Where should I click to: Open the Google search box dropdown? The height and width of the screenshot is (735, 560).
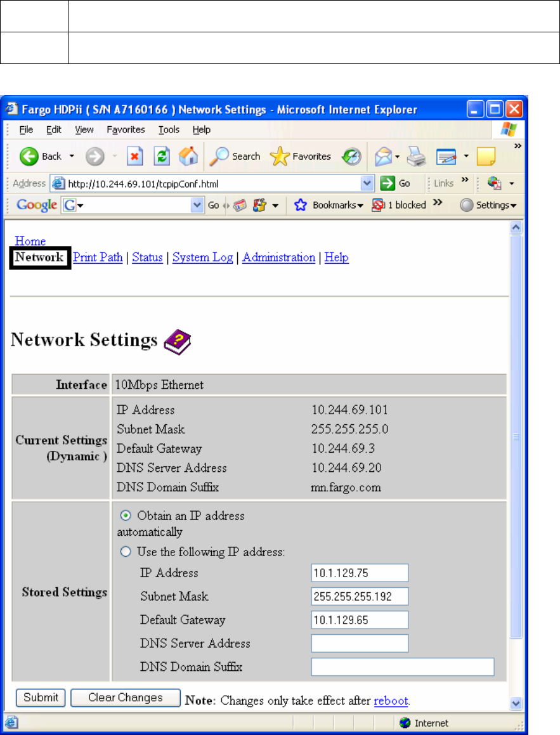coord(197,205)
